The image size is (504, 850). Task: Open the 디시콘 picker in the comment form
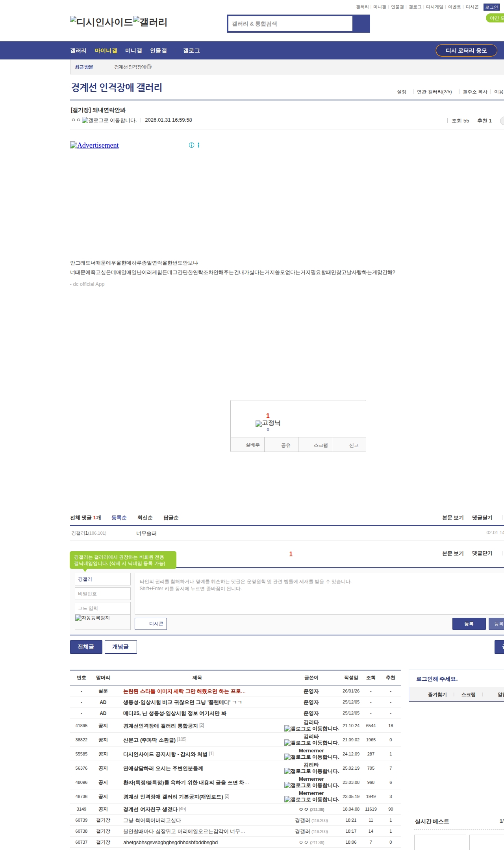(x=151, y=624)
